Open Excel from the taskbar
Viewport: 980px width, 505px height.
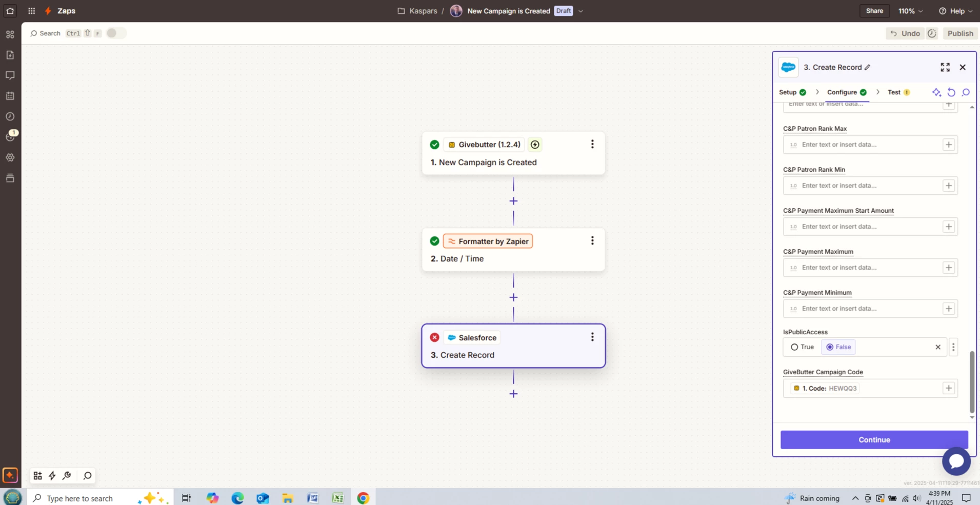pos(338,498)
